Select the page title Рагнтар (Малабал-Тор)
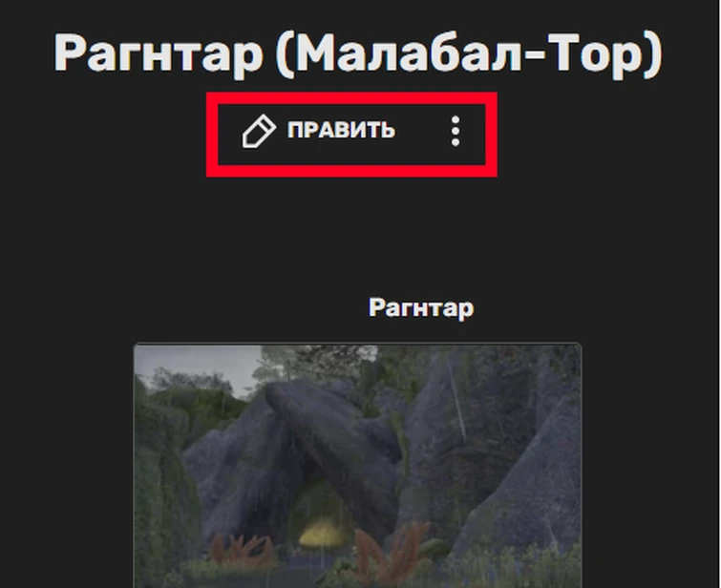 (x=358, y=53)
